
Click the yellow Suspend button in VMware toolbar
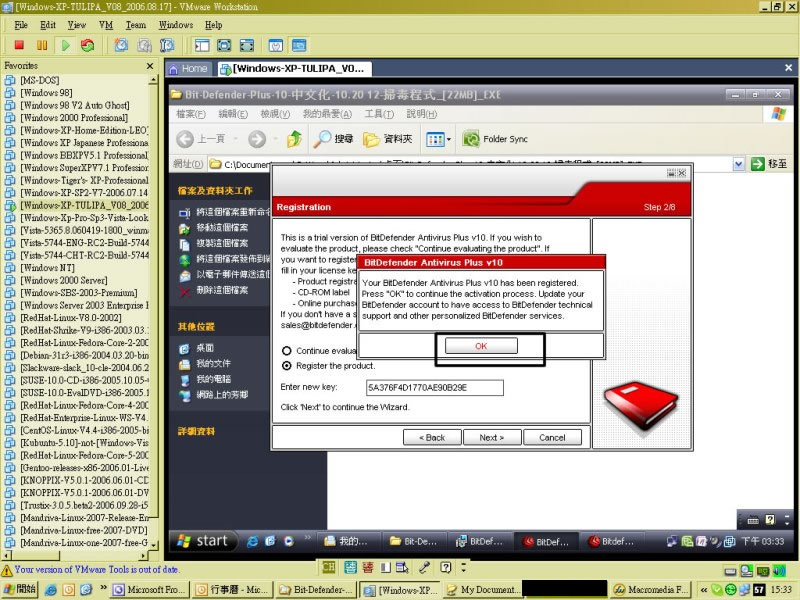pos(42,45)
